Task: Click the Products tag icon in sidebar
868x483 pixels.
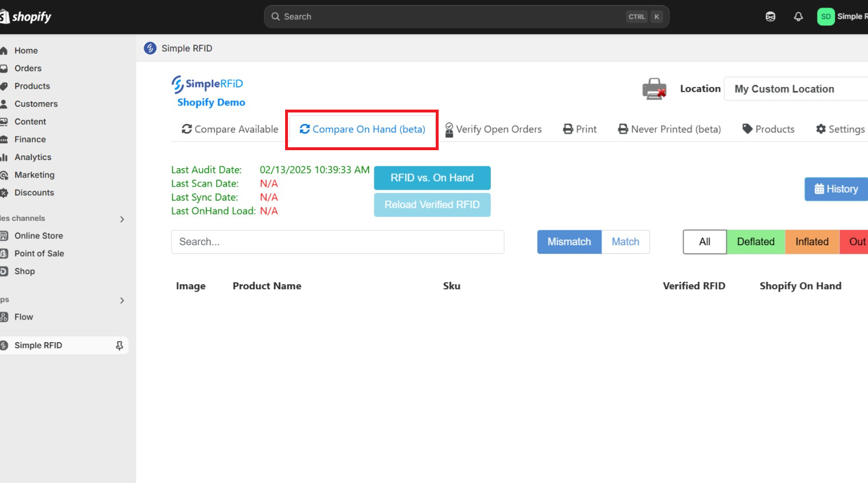Action: pos(4,86)
